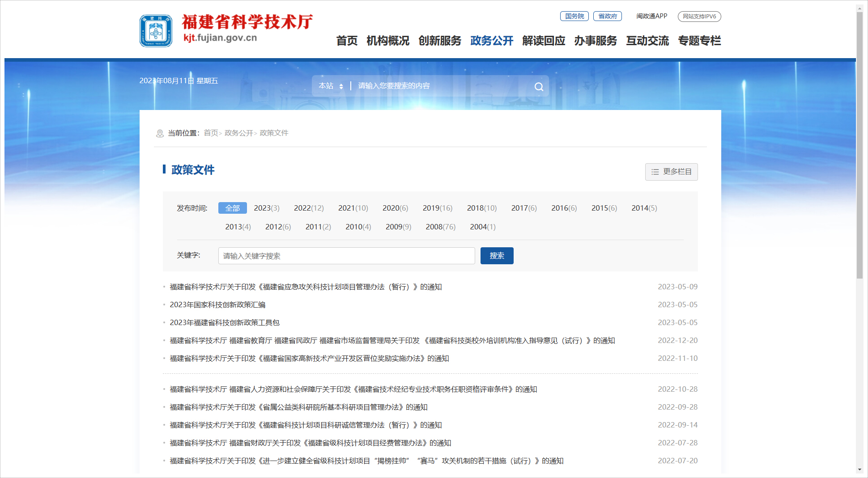868x478 pixels.
Task: Click the 网站支持IPV6 badge
Action: (x=699, y=17)
